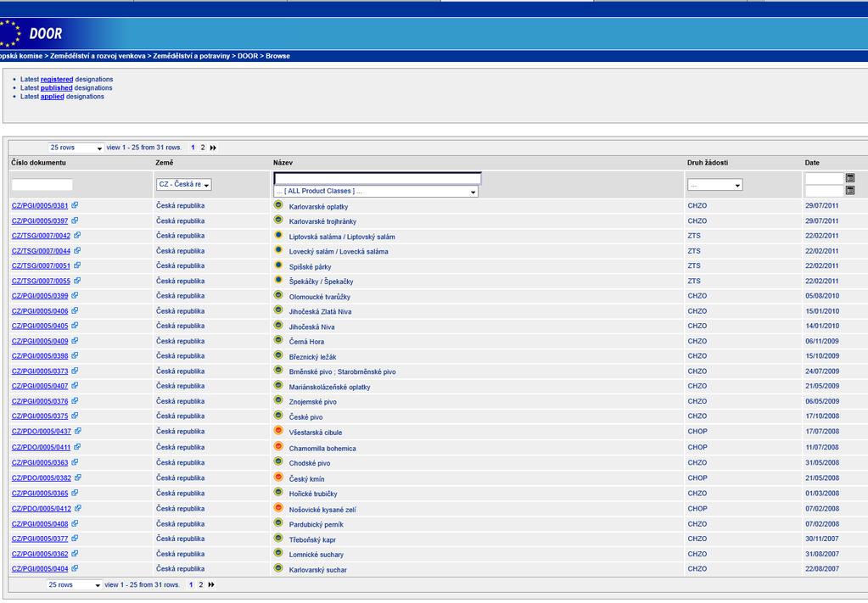Select date cell '05/08/2010'
This screenshot has width=868, height=603.
[822, 296]
